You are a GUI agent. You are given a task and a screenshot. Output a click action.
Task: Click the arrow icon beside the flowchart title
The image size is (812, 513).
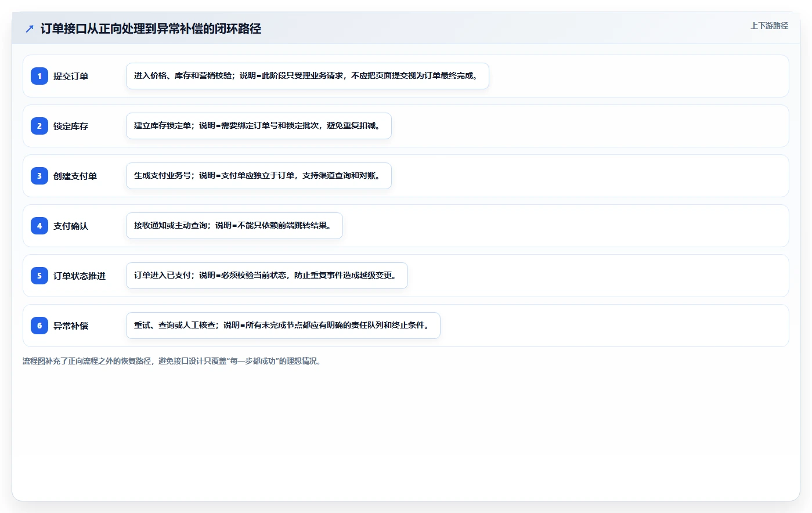coord(30,28)
